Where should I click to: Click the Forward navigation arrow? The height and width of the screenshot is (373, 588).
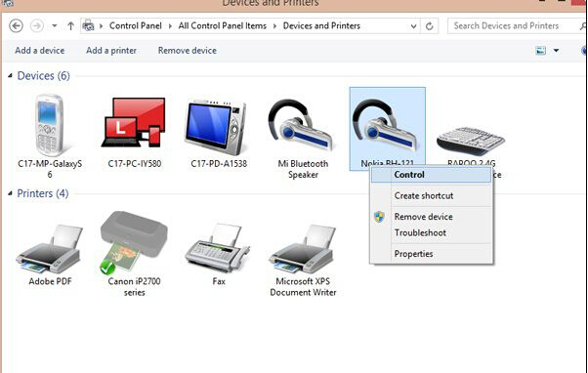tap(37, 25)
